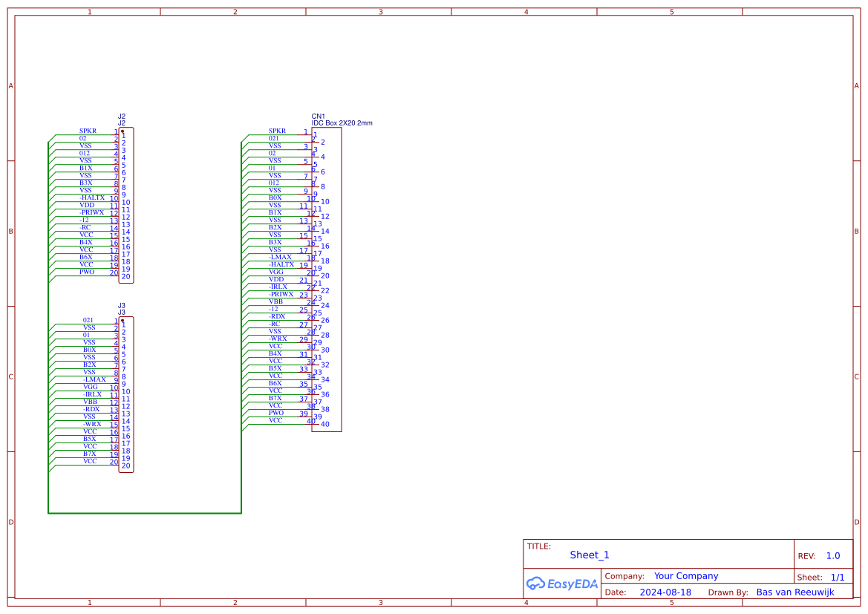Click the Bas van Reeuwijk name
This screenshot has width=868, height=614.
[795, 592]
